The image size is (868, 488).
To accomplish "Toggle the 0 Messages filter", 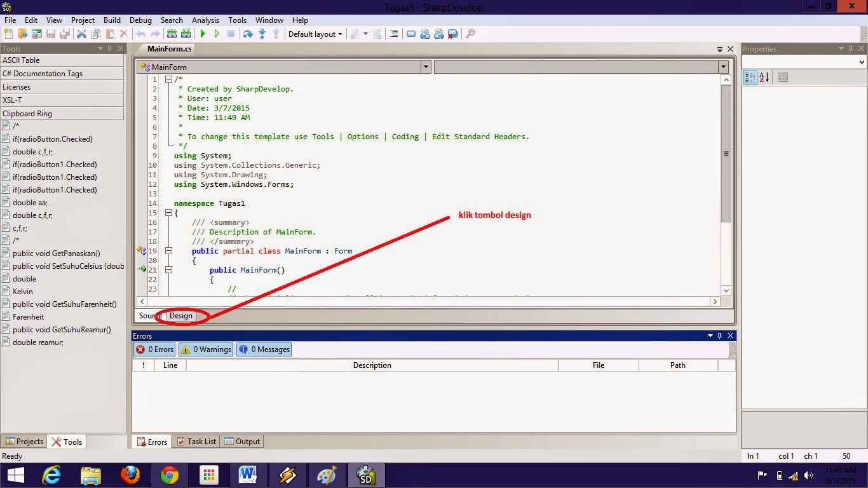I will 264,349.
